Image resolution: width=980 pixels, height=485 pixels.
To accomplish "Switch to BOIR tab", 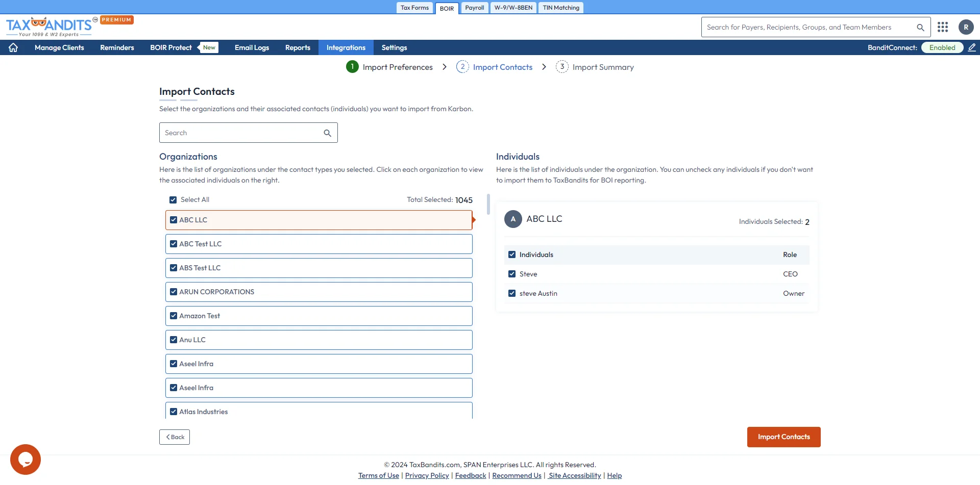I will tap(447, 8).
